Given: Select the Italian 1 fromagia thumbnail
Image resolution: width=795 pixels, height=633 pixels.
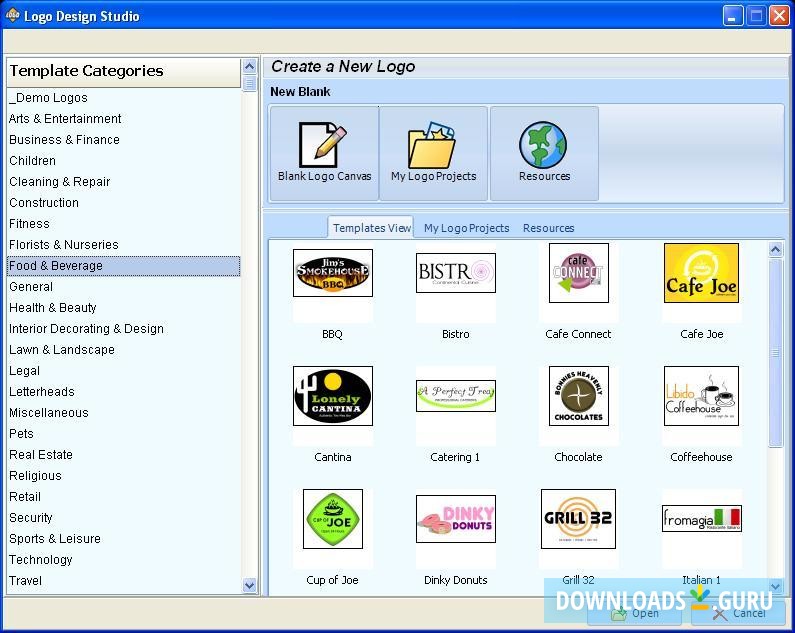Looking at the screenshot, I should pyautogui.click(x=701, y=518).
